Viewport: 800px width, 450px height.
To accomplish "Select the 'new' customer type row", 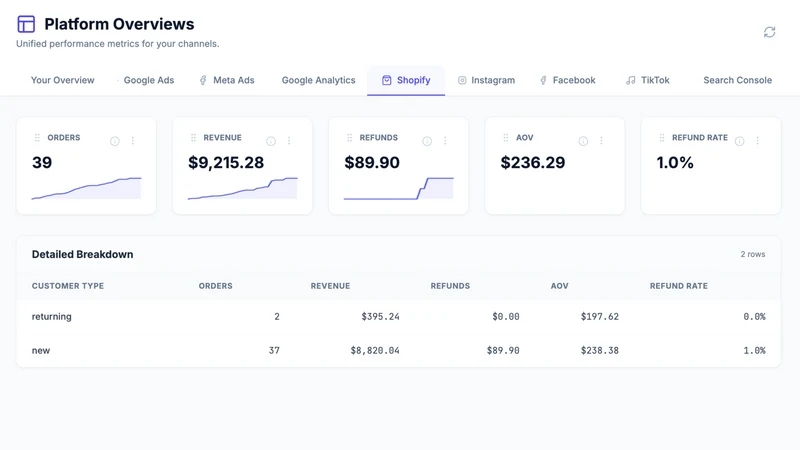I will 398,351.
